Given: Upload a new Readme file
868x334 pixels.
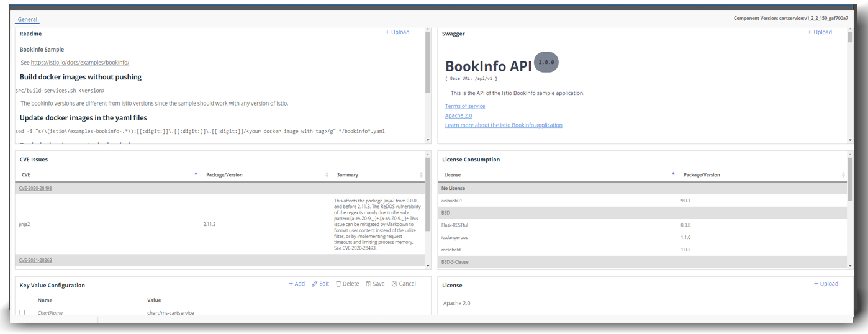Looking at the screenshot, I should [397, 32].
